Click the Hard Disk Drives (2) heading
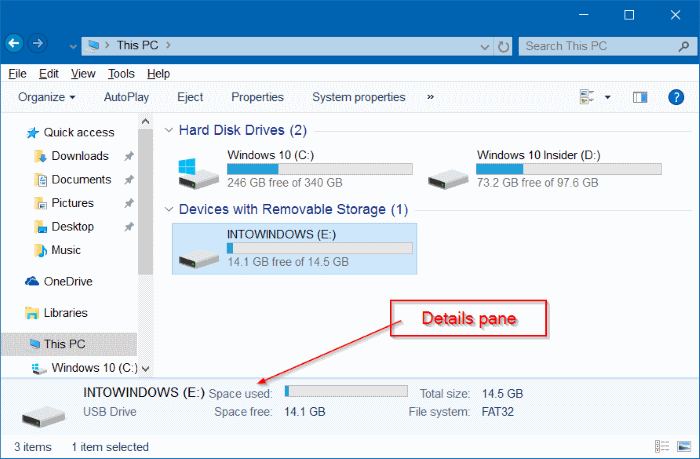700x459 pixels. coord(243,130)
